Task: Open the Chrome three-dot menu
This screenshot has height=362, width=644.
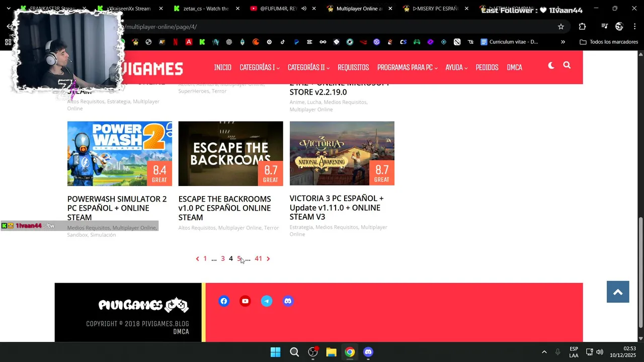Action: 634,27
